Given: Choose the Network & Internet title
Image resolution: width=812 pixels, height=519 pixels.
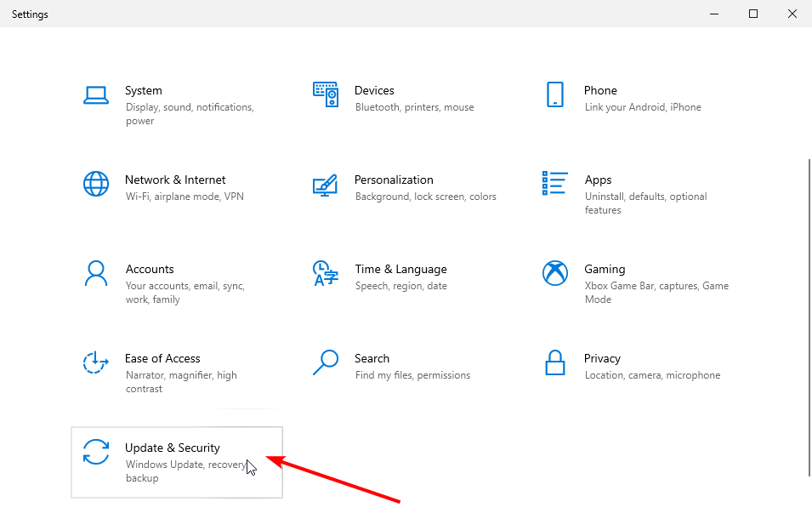Looking at the screenshot, I should pos(175,180).
